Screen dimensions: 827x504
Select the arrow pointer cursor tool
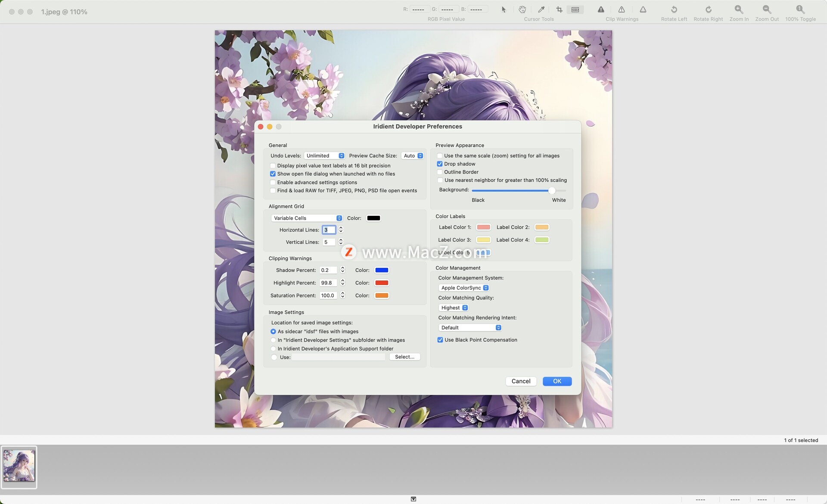click(x=504, y=9)
